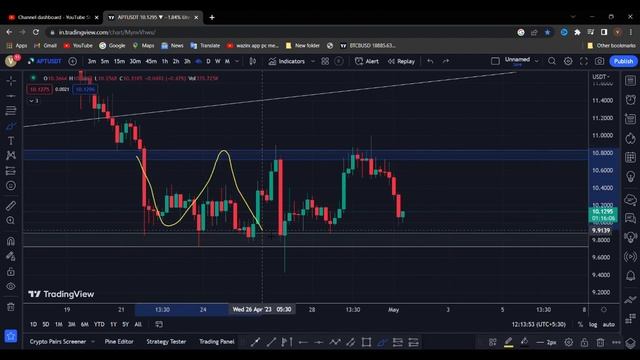Redo the chart action
The width and height of the screenshot is (640, 360).
pos(446,61)
